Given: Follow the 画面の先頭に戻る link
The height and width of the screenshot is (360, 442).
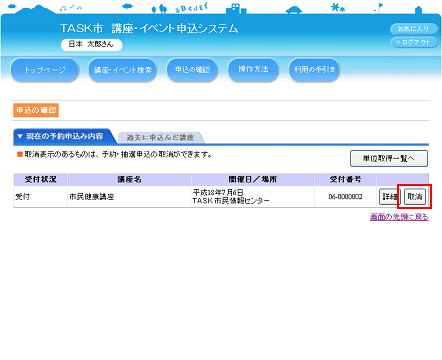Looking at the screenshot, I should (x=399, y=217).
